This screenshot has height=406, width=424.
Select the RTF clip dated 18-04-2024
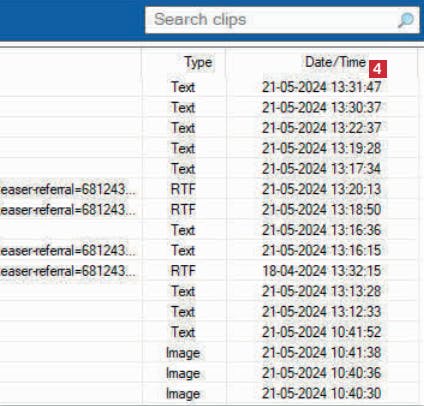tap(209, 271)
